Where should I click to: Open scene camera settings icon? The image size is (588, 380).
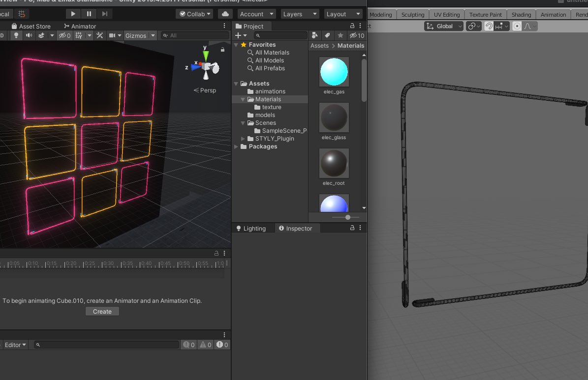(112, 35)
